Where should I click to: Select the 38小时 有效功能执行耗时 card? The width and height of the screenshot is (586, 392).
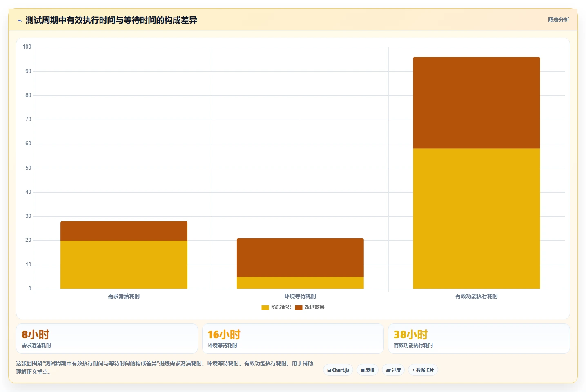(479, 339)
